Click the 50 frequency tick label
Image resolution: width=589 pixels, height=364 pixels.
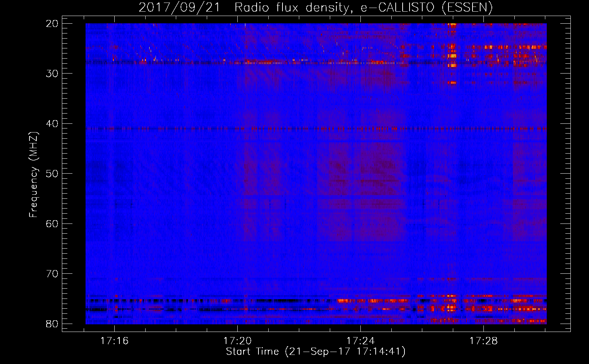[52, 174]
